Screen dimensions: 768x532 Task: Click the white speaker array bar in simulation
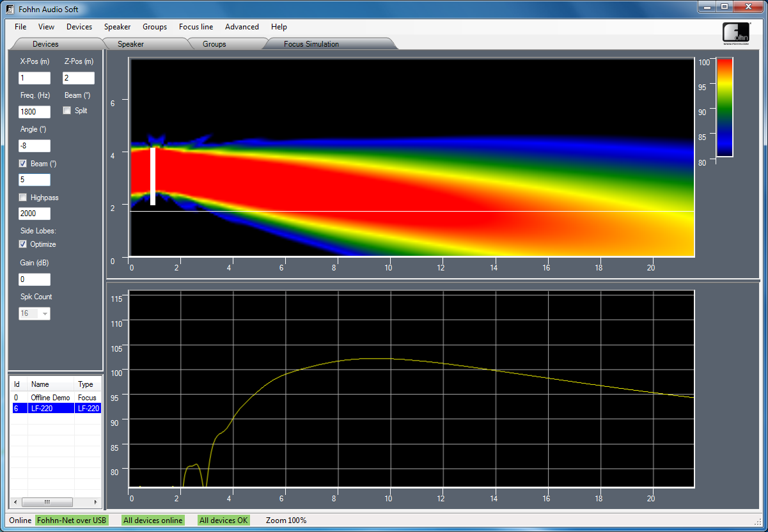[153, 176]
